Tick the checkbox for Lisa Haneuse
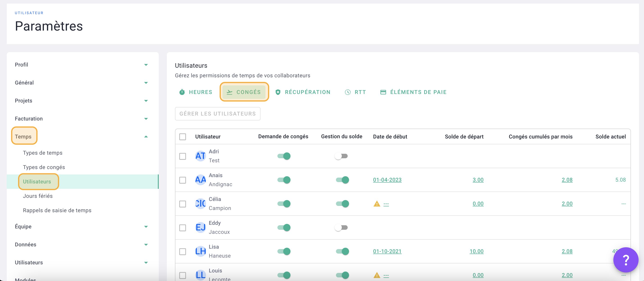The image size is (644, 281). pos(182,252)
